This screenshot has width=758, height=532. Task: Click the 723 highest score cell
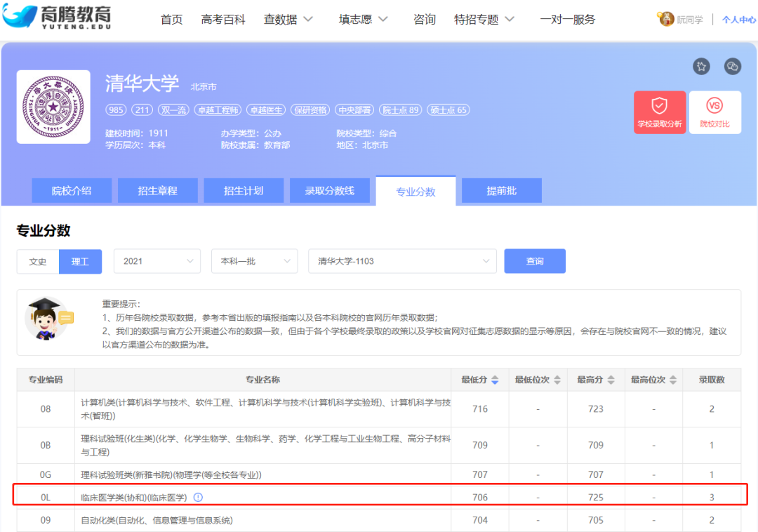596,408
